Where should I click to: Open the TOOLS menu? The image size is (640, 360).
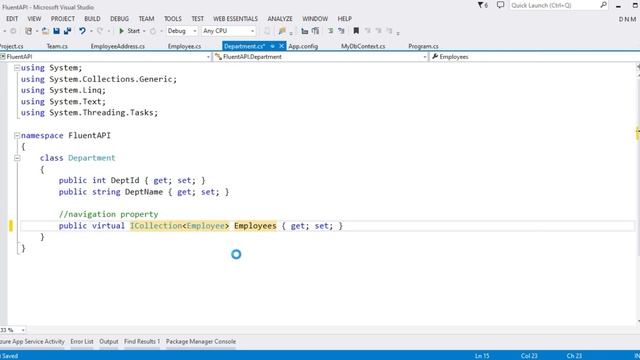(x=173, y=19)
